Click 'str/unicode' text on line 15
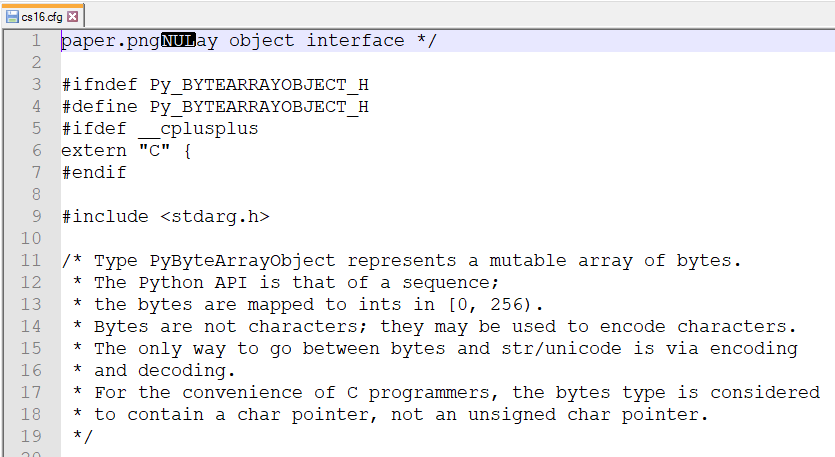The width and height of the screenshot is (835, 457). [561, 348]
